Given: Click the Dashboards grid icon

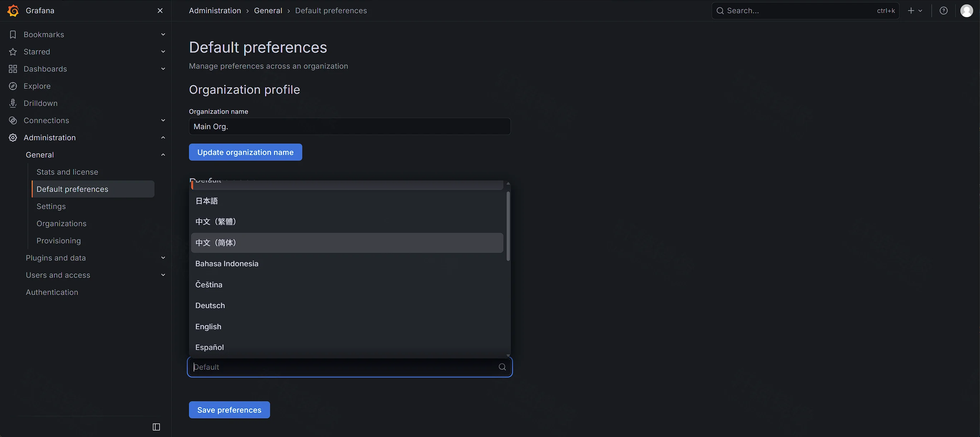Looking at the screenshot, I should 13,69.
